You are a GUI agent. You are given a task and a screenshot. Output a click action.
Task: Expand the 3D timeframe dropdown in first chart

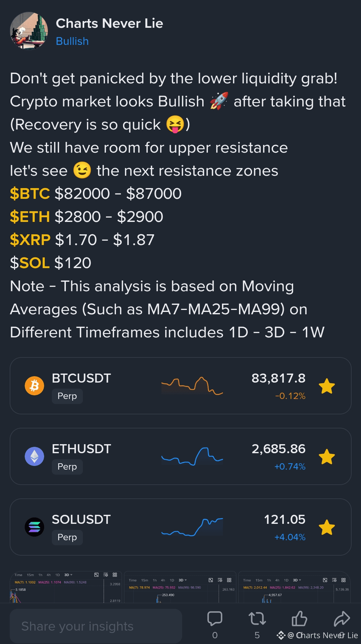68,575
